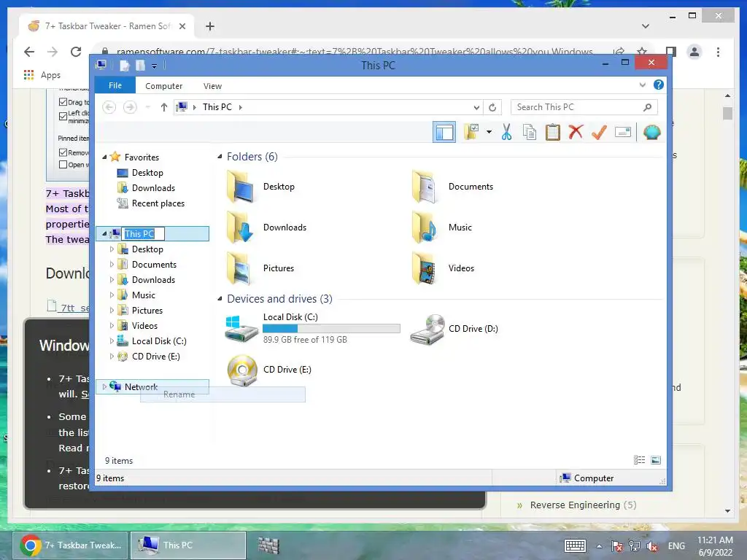Open the recent locations dropdown arrow

[147, 107]
